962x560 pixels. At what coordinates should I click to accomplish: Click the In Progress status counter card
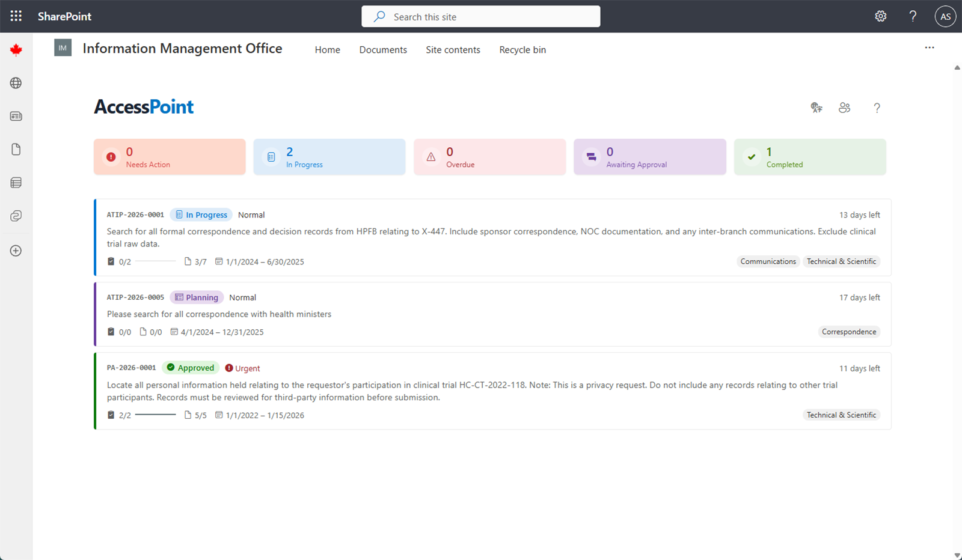coord(329,157)
